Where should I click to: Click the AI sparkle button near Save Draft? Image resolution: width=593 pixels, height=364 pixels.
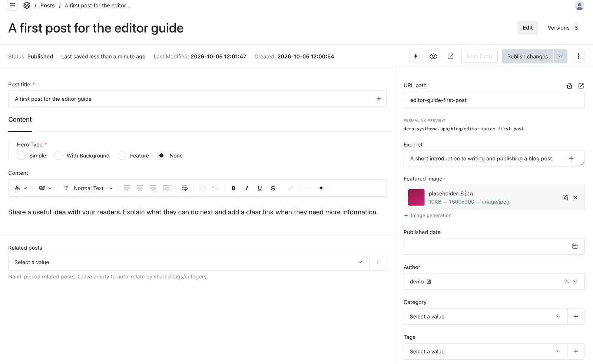pos(416,56)
